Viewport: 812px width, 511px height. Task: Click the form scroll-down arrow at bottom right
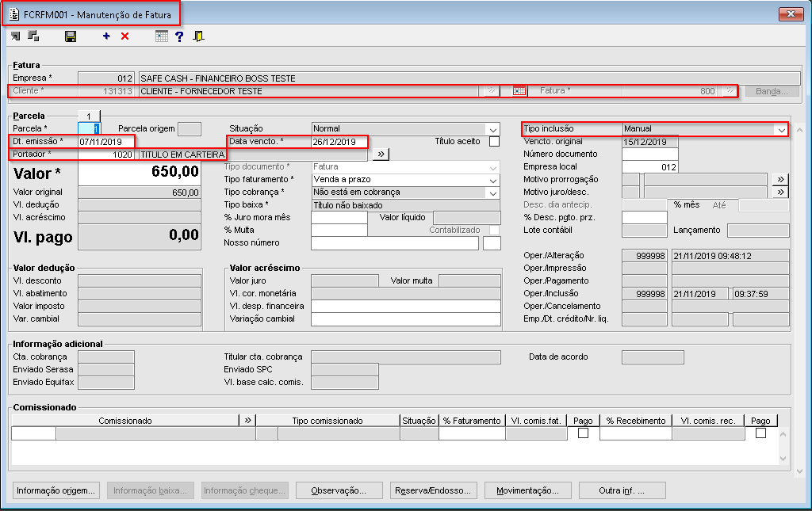[x=799, y=471]
